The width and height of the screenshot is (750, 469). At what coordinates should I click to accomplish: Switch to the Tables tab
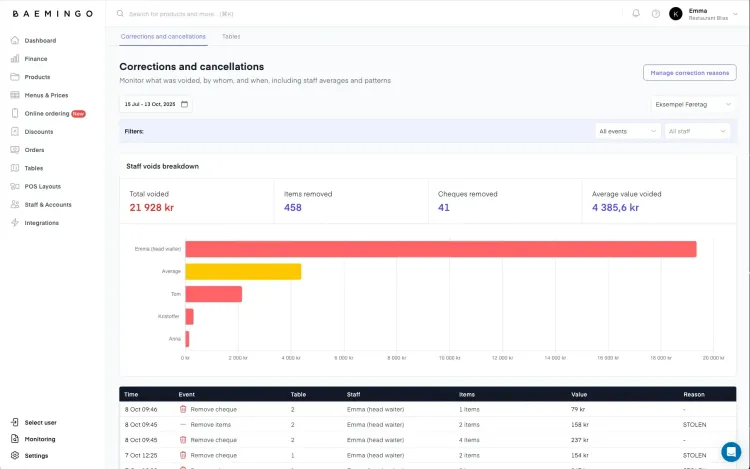tap(231, 36)
